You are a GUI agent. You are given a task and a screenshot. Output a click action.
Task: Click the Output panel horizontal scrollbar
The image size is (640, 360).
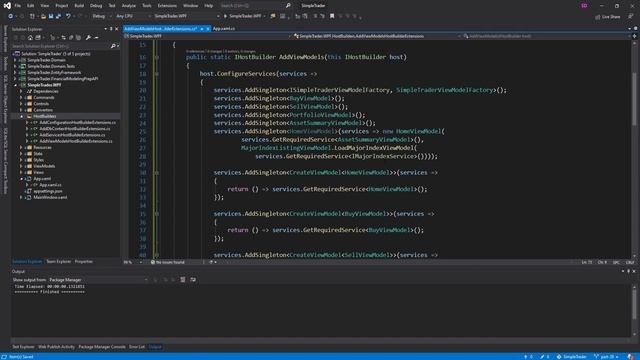[321, 340]
